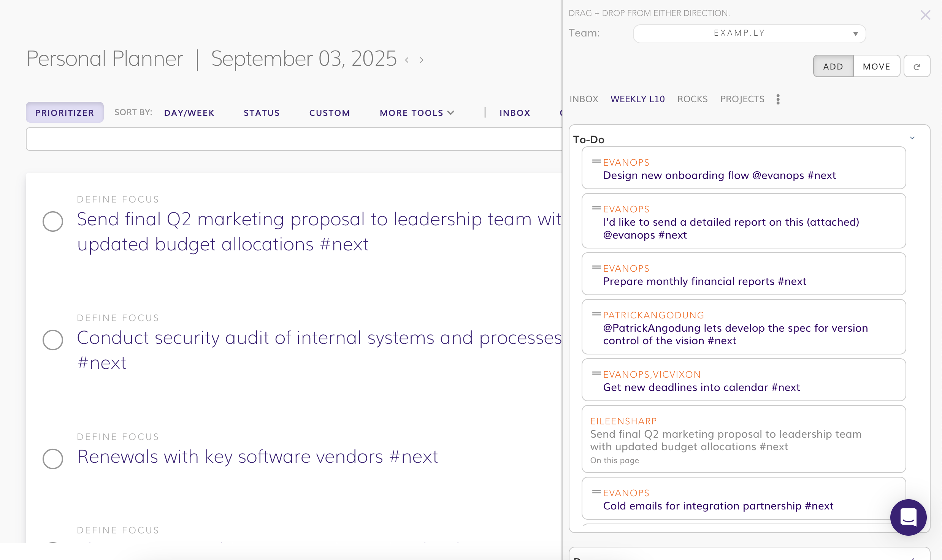The height and width of the screenshot is (560, 942).
Task: Grab drag handle on financial reports card
Action: point(596,268)
